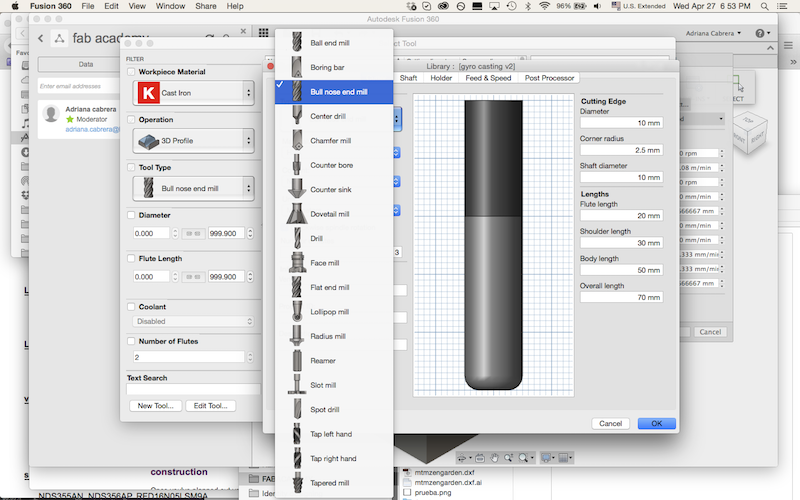Click the Shoulder length 30 mm field

tap(621, 243)
